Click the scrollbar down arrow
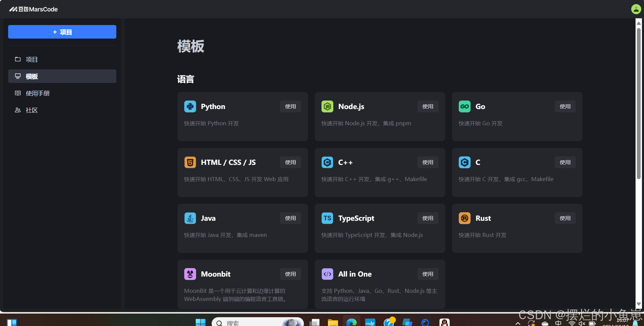Screen dimensions: 644x326 [639, 304]
